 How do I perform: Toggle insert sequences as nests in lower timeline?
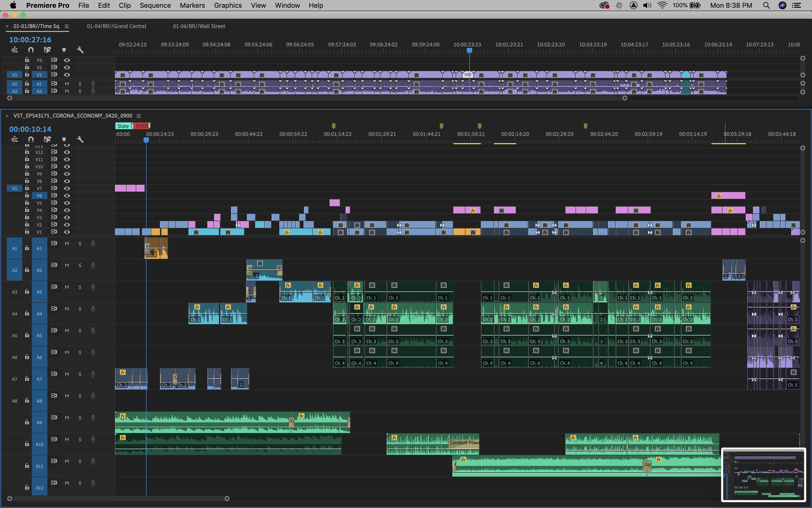coord(14,139)
